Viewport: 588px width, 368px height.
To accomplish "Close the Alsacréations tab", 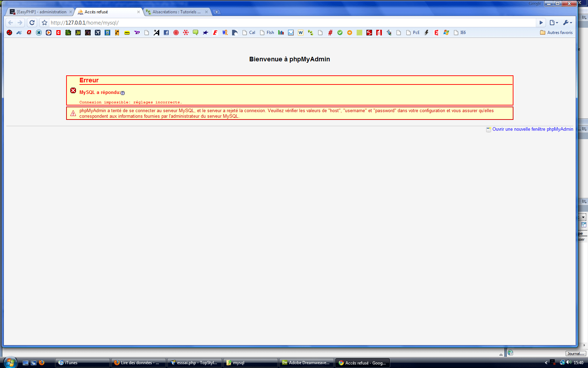I will [x=206, y=12].
